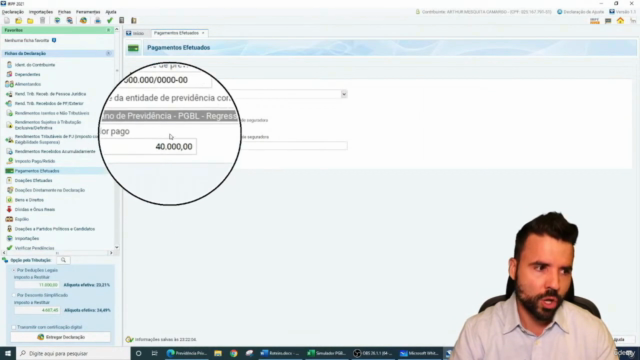Click sidebar scroll-down arrow
Screen dimensions: 640x360
pos(117,247)
